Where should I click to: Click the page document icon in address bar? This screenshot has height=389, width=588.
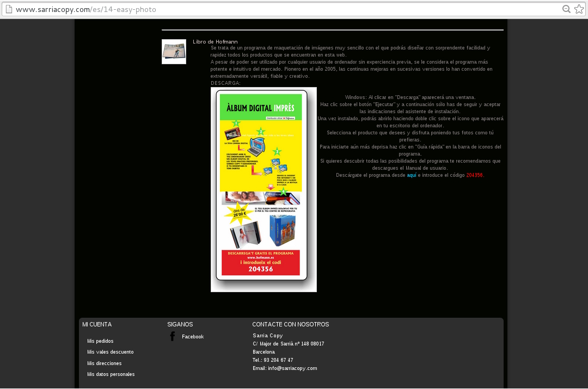(9, 9)
